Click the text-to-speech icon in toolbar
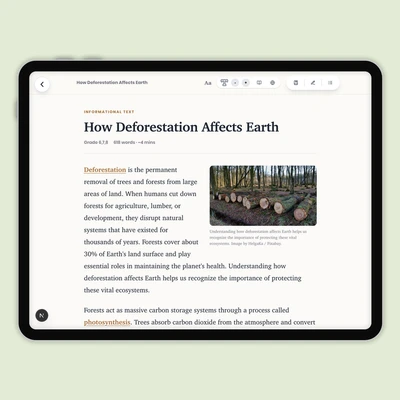Viewport: 400px width, 400px height. (224, 83)
